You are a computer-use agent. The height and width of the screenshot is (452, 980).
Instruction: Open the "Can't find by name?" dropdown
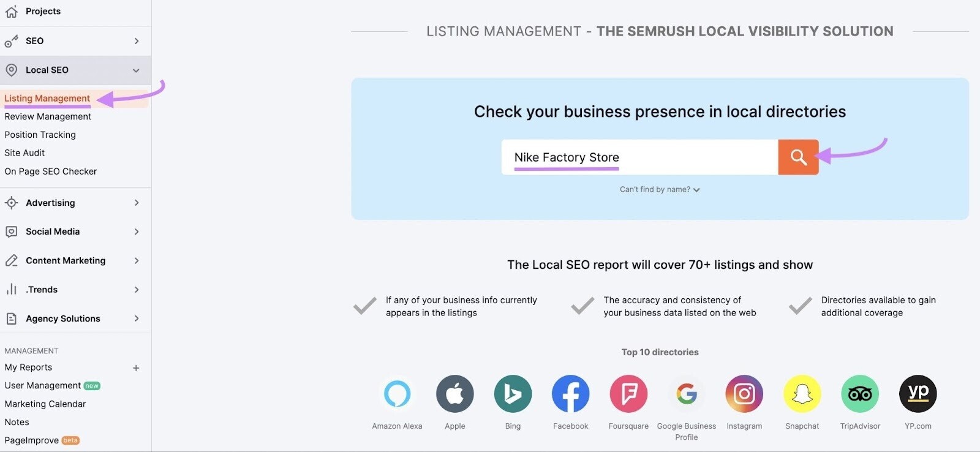click(660, 190)
